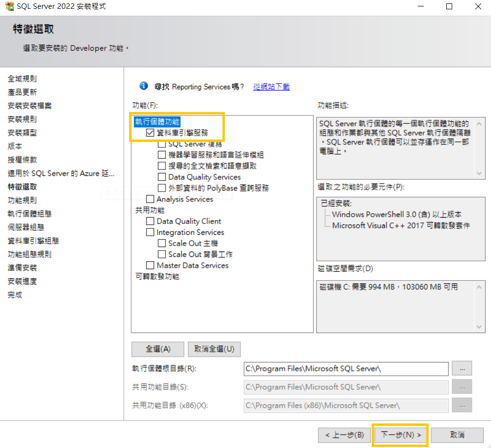
Task: Select the 授權條款 step in sidebar
Action: [22, 160]
